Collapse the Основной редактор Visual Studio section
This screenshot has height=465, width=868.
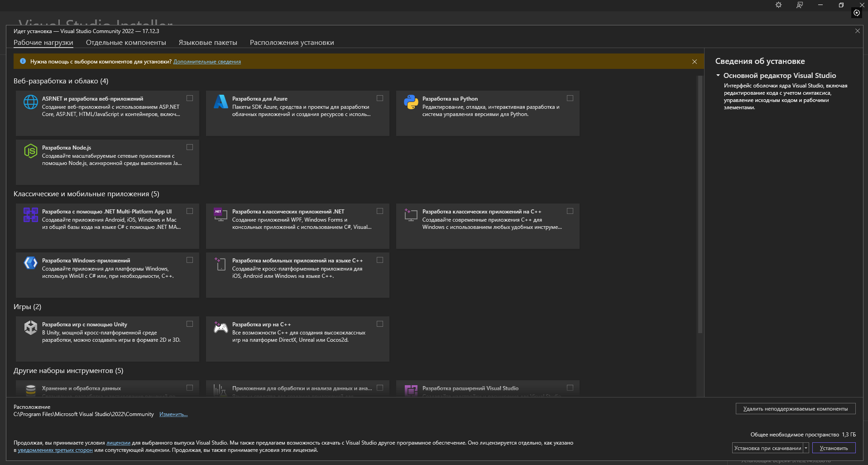click(x=718, y=75)
